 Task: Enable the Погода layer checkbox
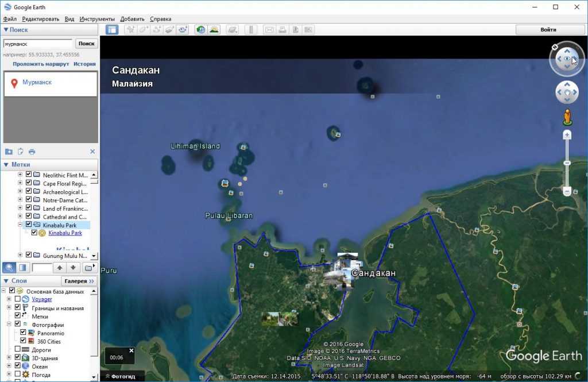pyautogui.click(x=18, y=374)
